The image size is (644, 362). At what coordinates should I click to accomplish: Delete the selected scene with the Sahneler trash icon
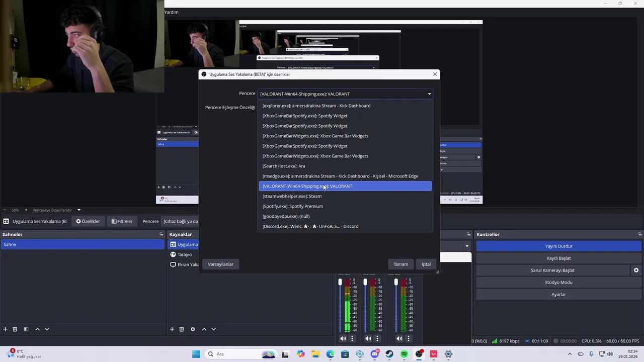click(x=15, y=329)
